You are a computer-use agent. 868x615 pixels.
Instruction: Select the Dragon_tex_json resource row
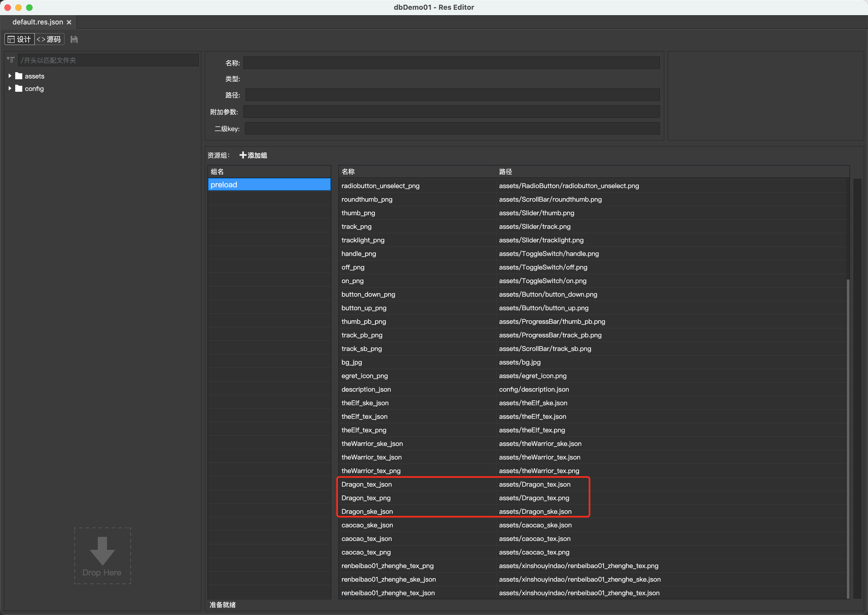(x=367, y=484)
